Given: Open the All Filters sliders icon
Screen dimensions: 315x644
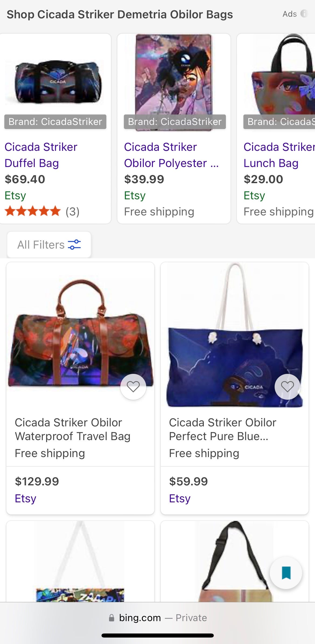Looking at the screenshot, I should coord(74,245).
